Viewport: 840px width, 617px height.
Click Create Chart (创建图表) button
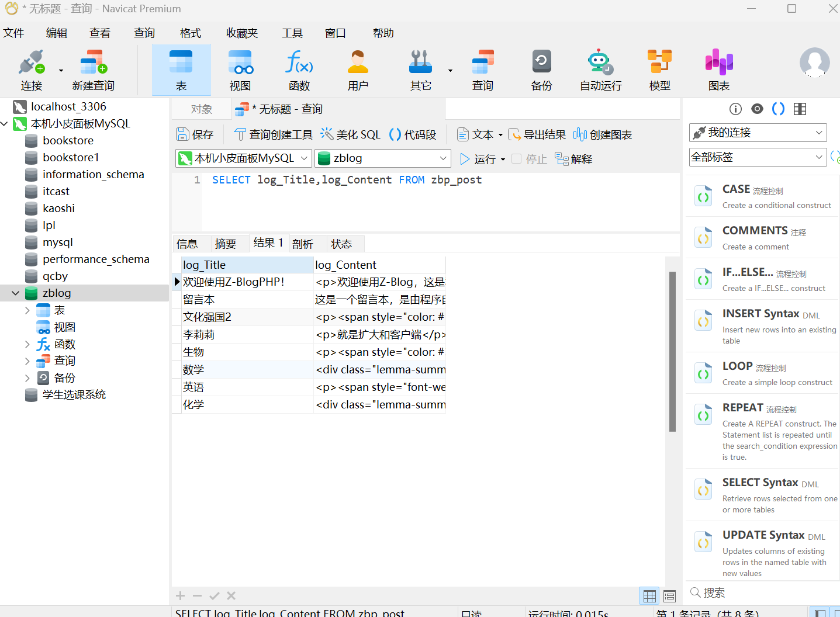point(603,135)
